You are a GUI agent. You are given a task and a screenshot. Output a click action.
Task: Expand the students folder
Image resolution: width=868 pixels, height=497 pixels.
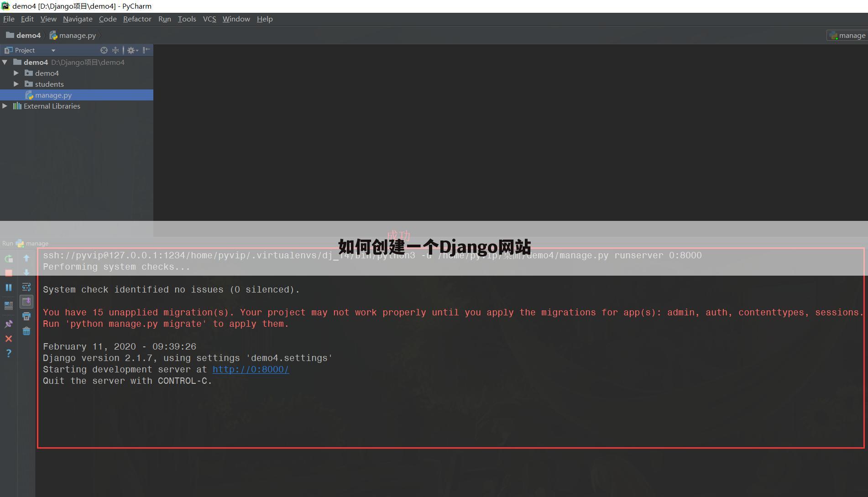pyautogui.click(x=16, y=84)
